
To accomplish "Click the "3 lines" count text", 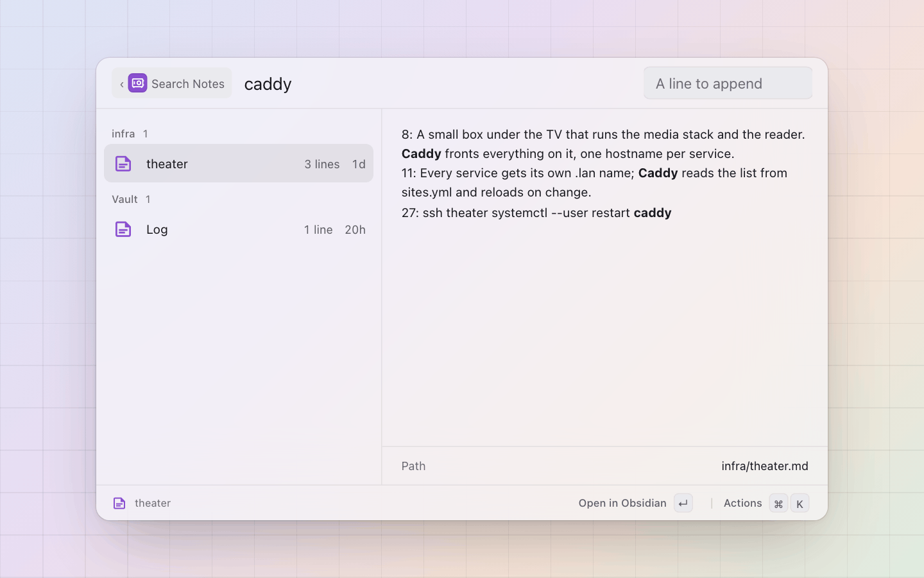I will click(x=322, y=164).
